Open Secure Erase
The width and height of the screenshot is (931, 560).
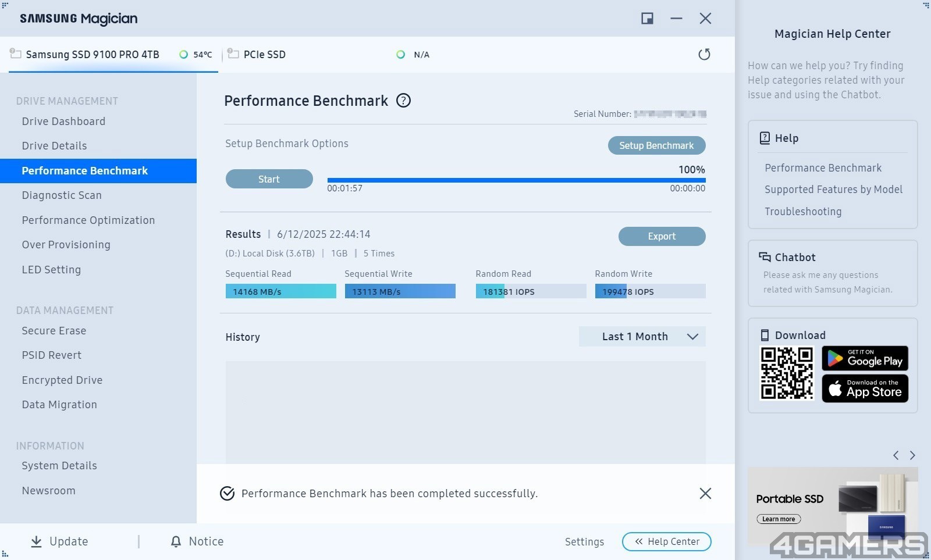(x=54, y=331)
